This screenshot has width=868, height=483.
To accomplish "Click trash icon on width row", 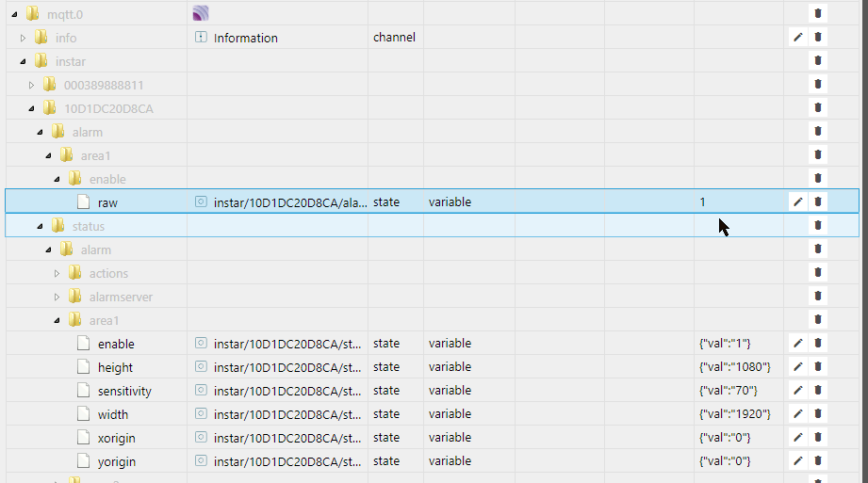I will pyautogui.click(x=818, y=414).
